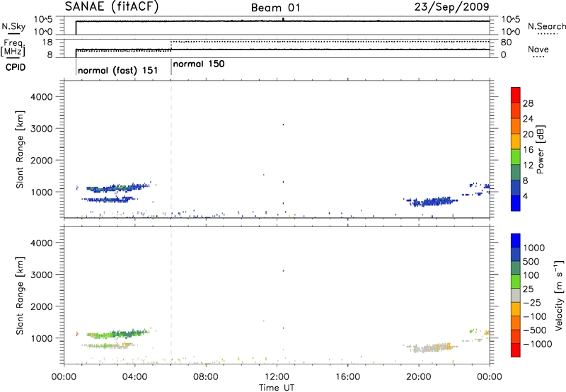Click the 'Velocity [m s-1]' color bar label
Image resolution: width=566 pixels, height=392 pixels.
tap(559, 295)
